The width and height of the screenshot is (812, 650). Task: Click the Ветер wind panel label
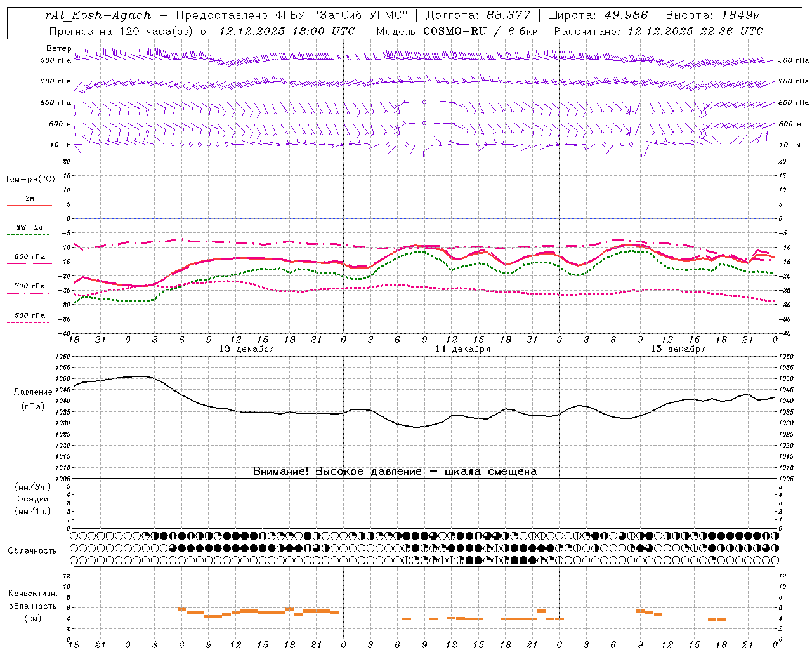(58, 48)
